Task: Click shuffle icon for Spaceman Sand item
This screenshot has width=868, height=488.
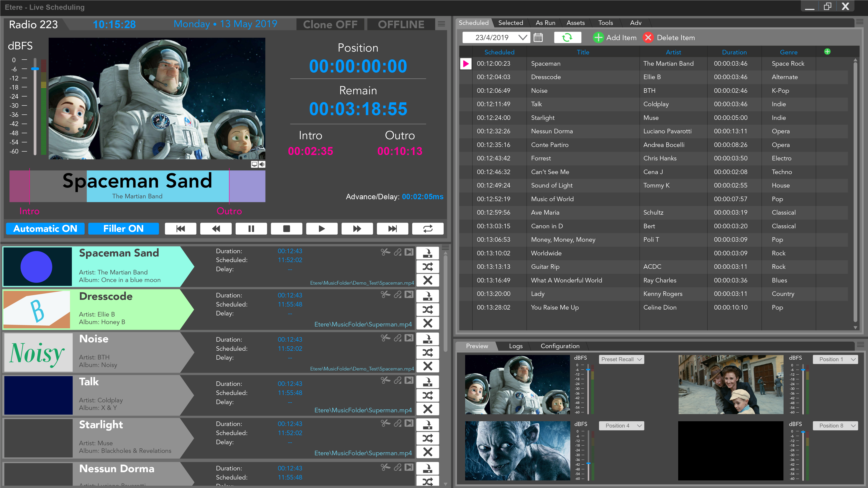Action: point(427,267)
